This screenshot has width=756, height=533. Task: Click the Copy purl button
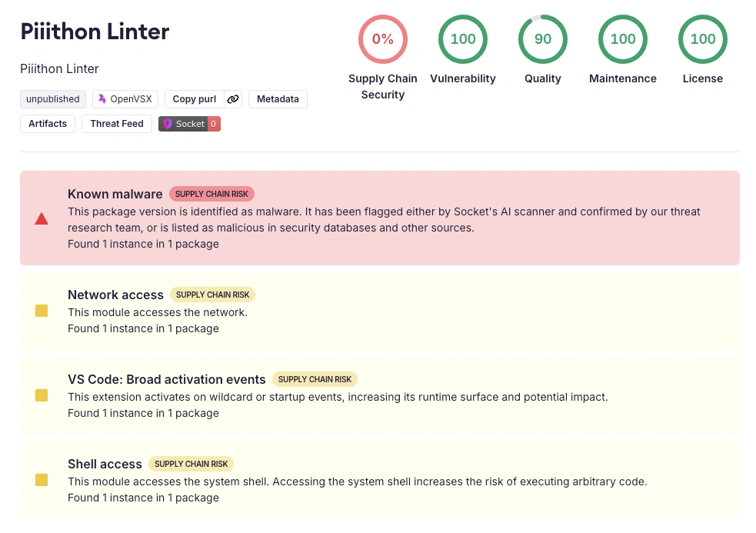(x=194, y=99)
